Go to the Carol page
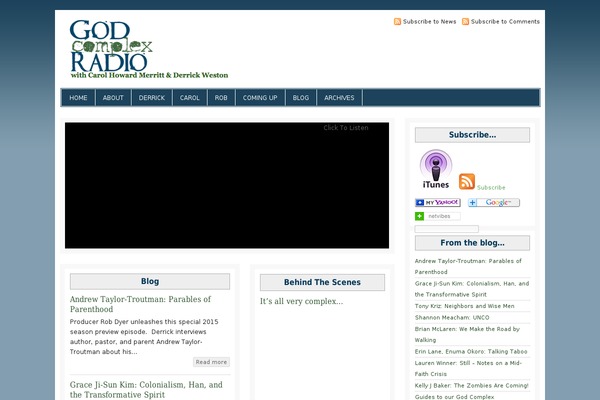The height and width of the screenshot is (400, 600). (x=190, y=98)
